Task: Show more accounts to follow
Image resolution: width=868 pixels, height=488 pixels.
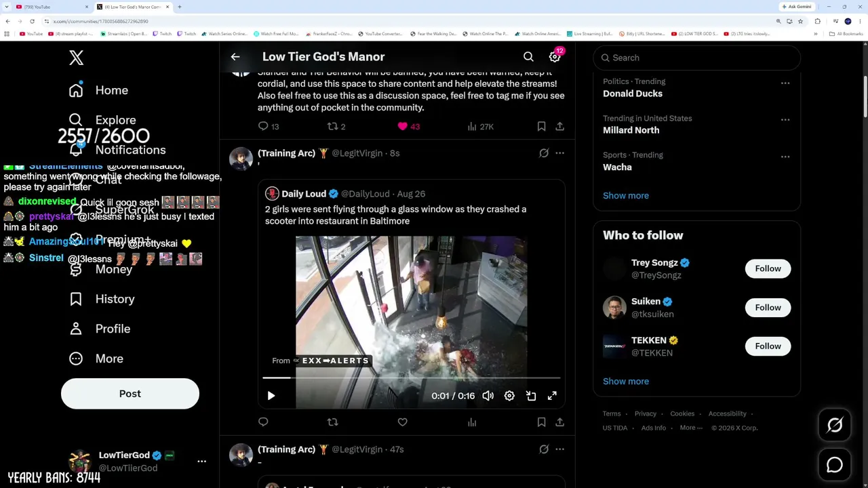Action: [626, 381]
